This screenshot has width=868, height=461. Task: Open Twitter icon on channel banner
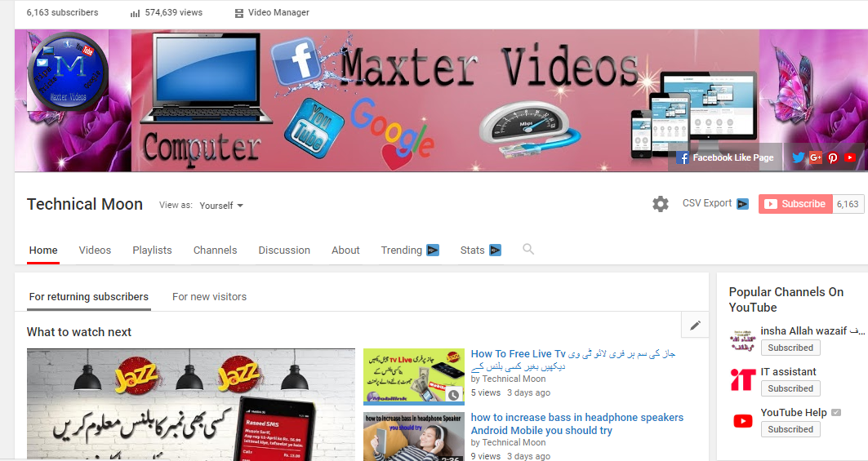click(799, 157)
